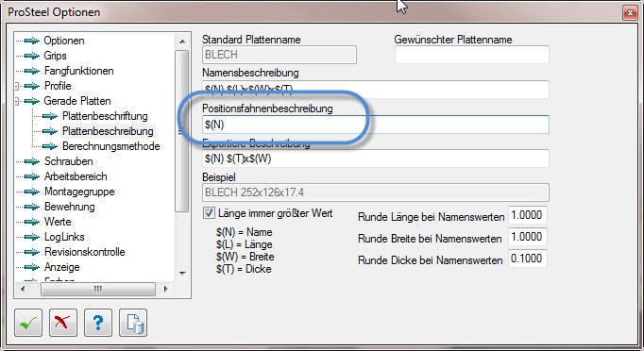Confirm settings with the green checkmark button
644x351 pixels.
(28, 323)
